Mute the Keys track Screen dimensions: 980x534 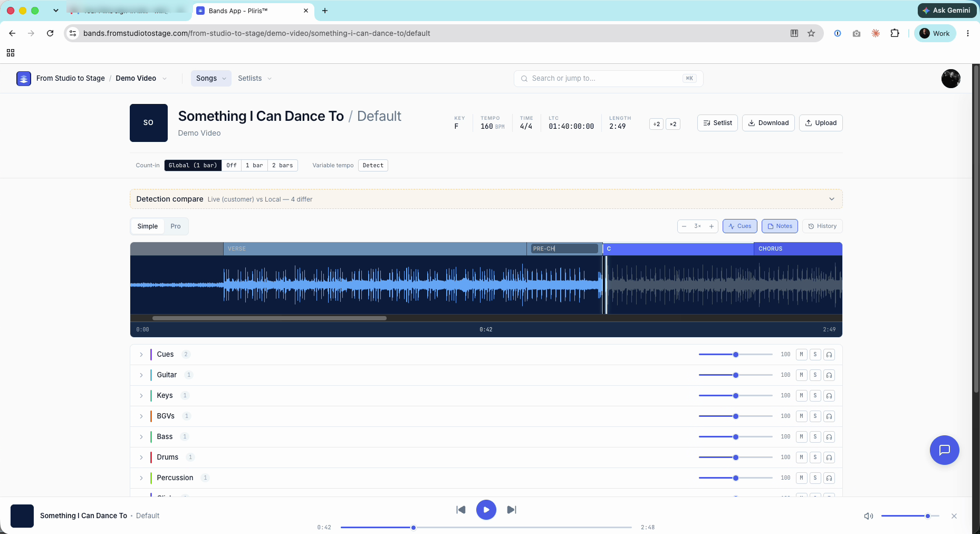click(802, 396)
